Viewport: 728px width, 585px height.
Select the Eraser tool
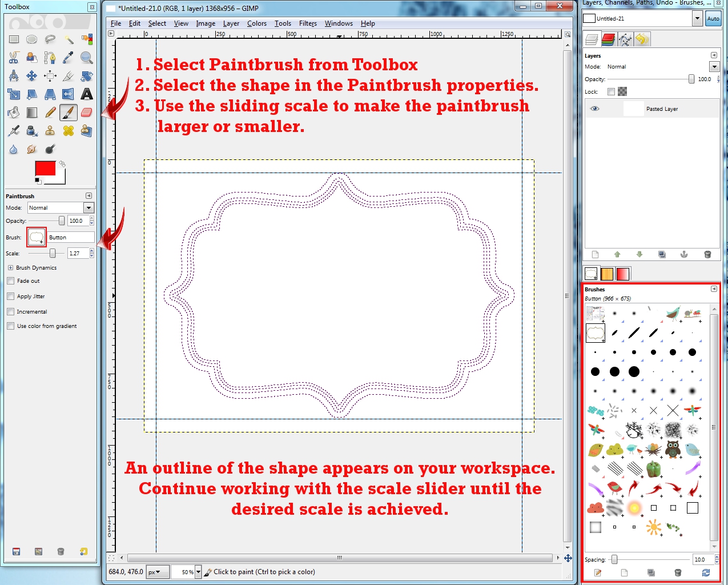click(86, 112)
